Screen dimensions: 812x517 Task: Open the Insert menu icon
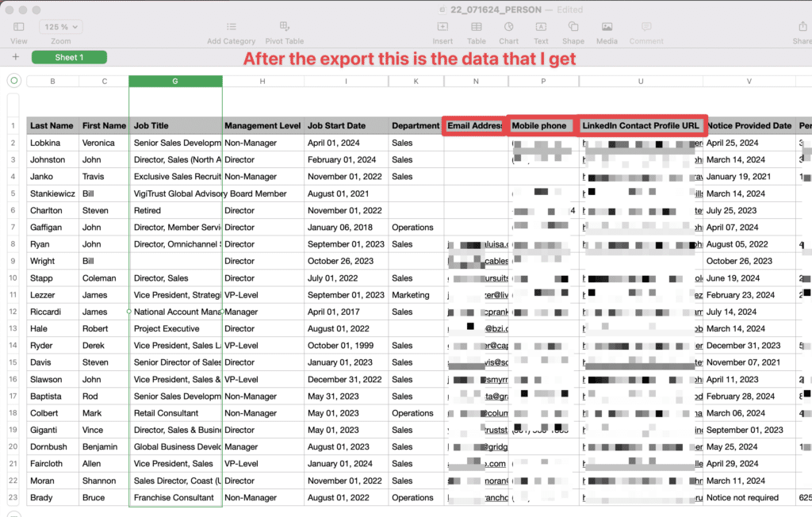[x=442, y=26]
